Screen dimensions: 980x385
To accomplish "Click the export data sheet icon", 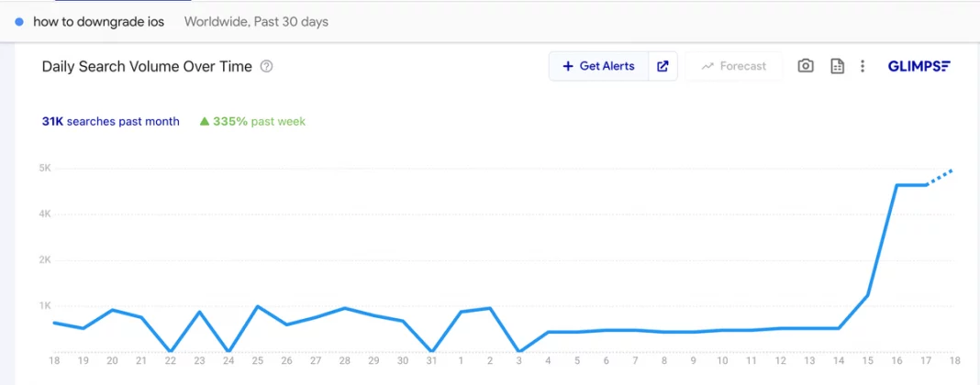I will tap(837, 66).
